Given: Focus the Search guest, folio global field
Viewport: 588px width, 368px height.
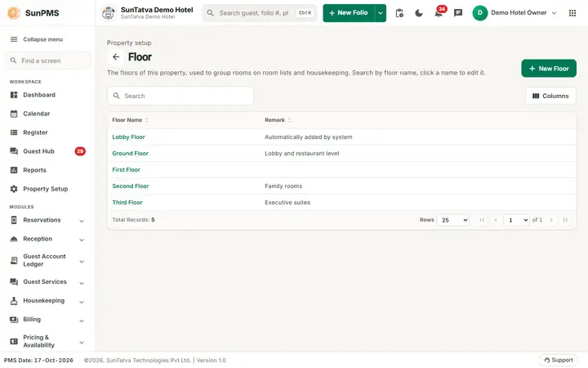Looking at the screenshot, I should [260, 13].
